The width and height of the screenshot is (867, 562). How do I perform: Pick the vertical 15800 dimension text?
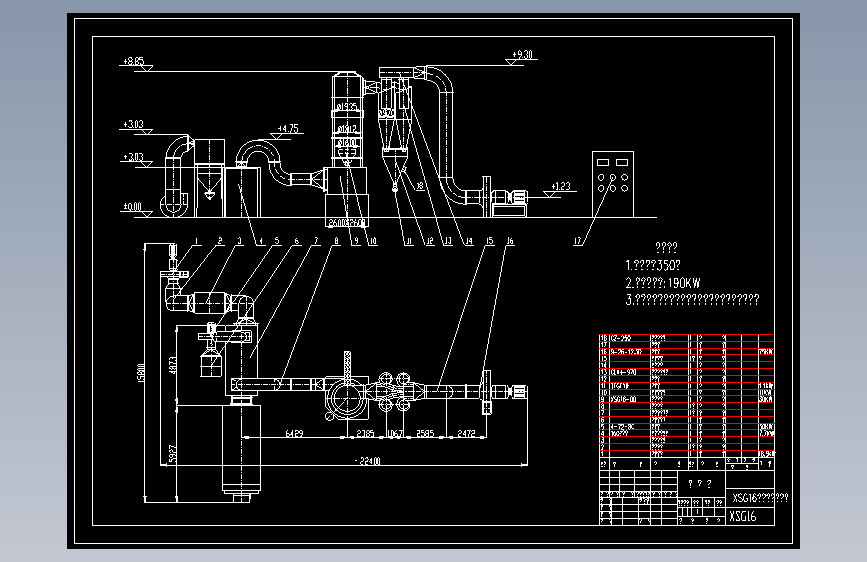(140, 373)
